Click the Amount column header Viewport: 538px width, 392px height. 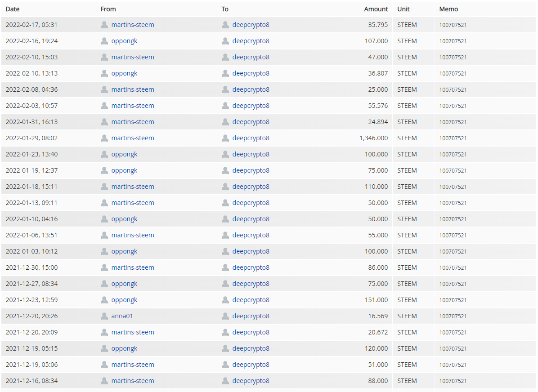pos(376,9)
